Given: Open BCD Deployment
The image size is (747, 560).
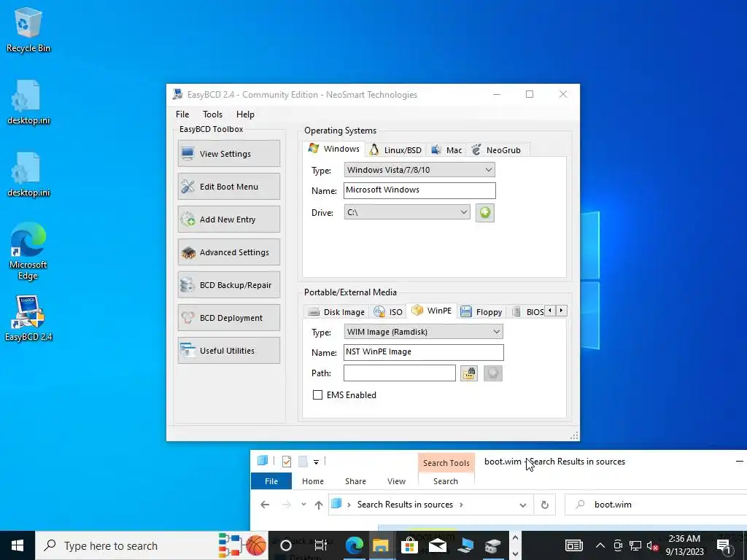Looking at the screenshot, I should tap(228, 318).
